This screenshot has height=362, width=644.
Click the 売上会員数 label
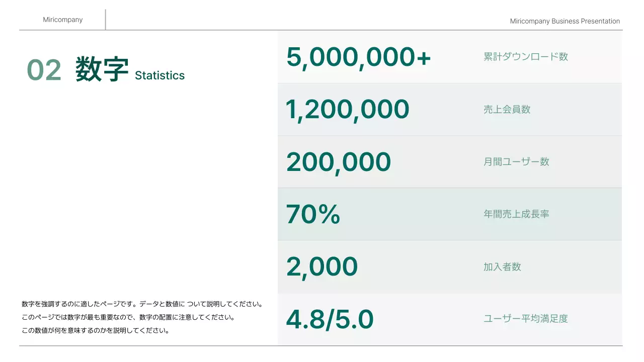tap(507, 110)
